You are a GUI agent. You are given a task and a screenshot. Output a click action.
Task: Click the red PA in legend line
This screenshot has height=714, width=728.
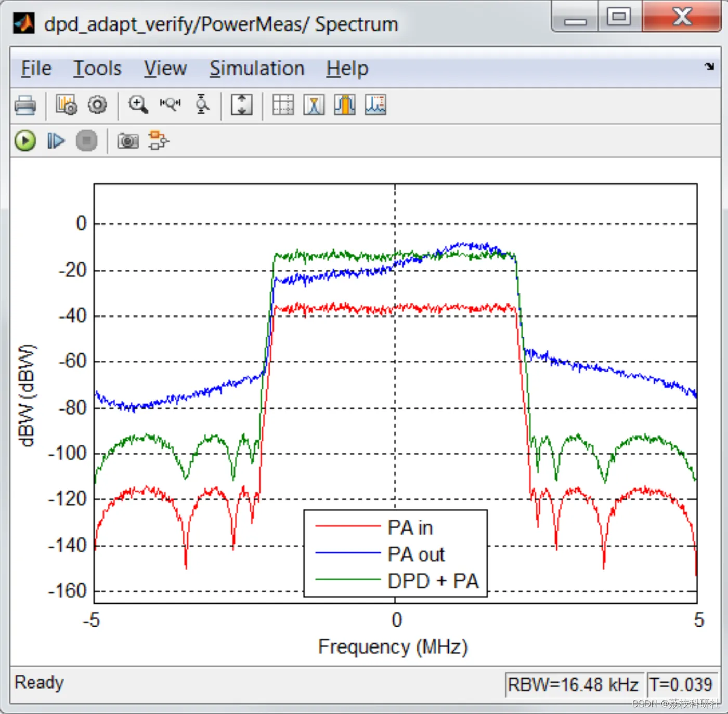click(x=348, y=526)
